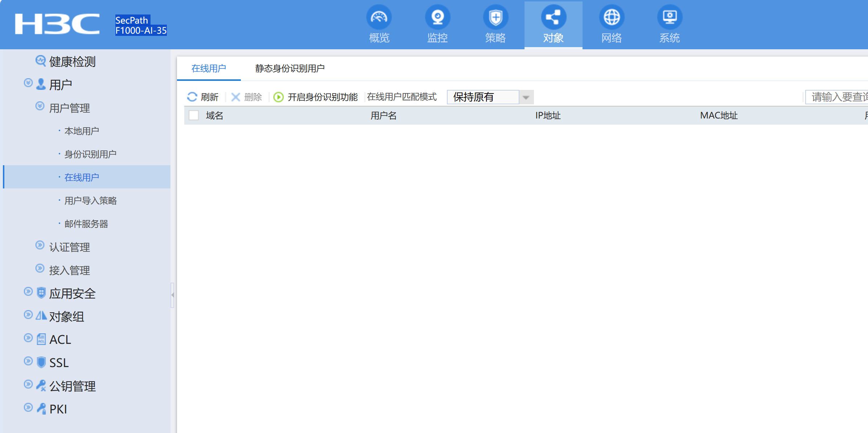The width and height of the screenshot is (868, 433).
Task: Click the 刷新 refresh icon
Action: [192, 97]
